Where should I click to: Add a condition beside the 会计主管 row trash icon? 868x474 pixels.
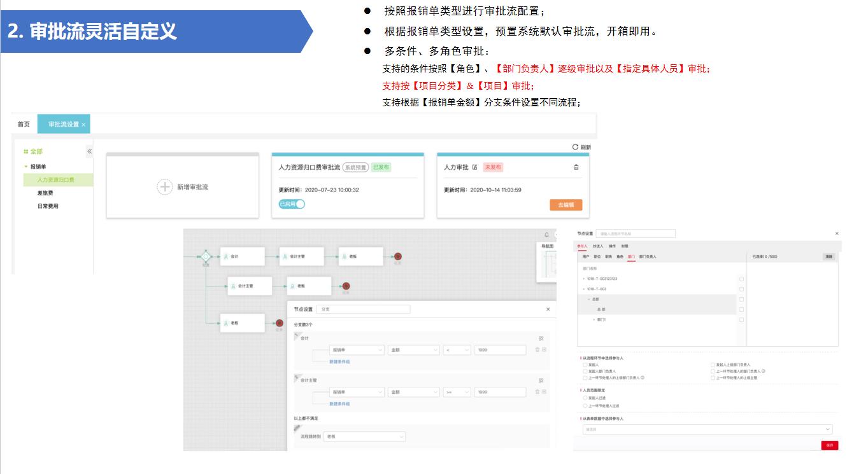coord(544,393)
